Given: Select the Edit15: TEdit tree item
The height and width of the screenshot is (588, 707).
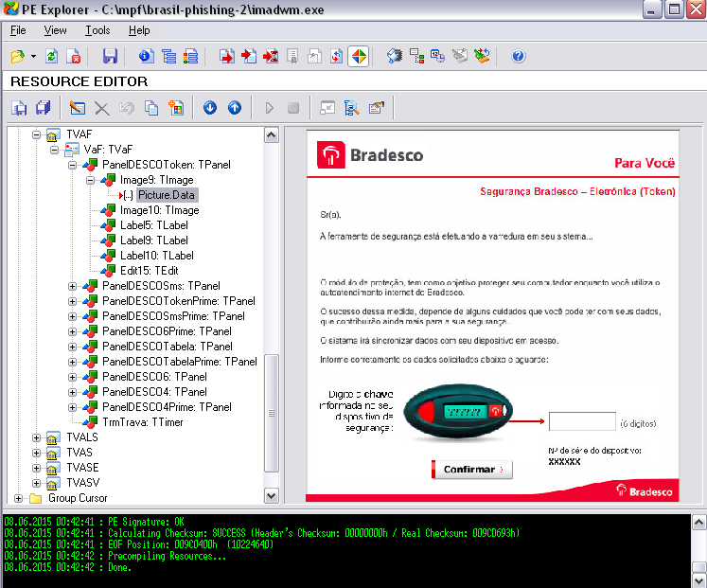Looking at the screenshot, I should pos(149,271).
